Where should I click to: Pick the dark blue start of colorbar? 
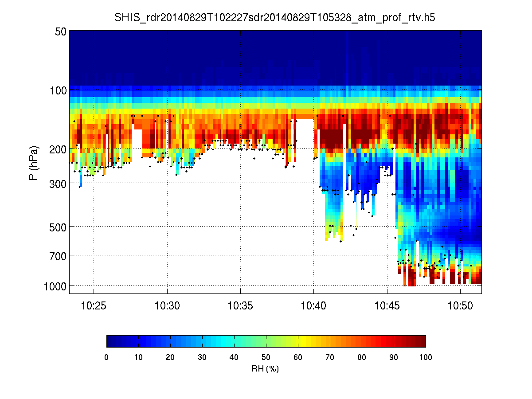110,341
